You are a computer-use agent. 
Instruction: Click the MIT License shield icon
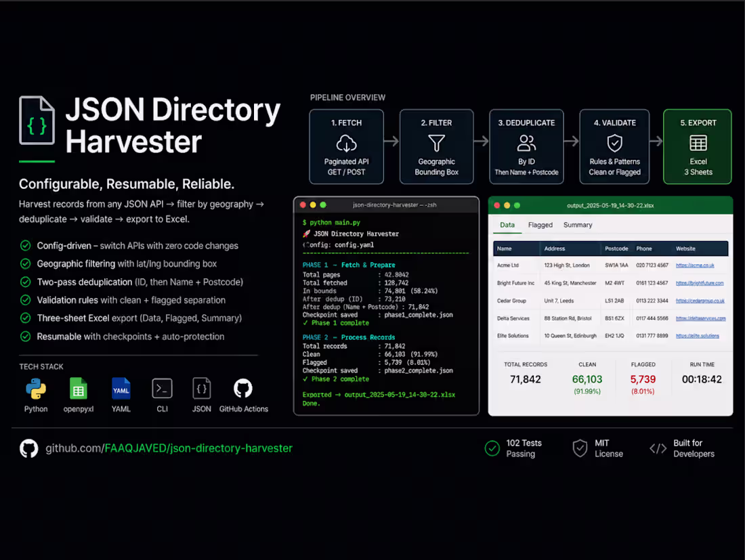(580, 448)
